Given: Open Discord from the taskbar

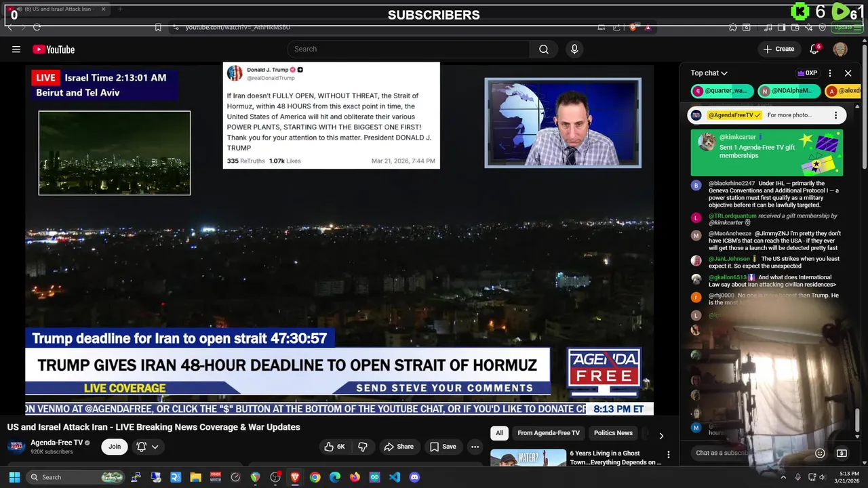Looking at the screenshot, I should tap(414, 477).
